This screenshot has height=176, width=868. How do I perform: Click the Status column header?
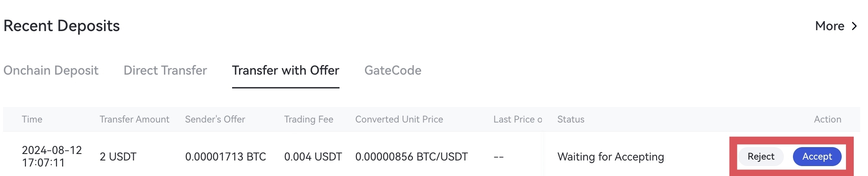click(x=570, y=119)
